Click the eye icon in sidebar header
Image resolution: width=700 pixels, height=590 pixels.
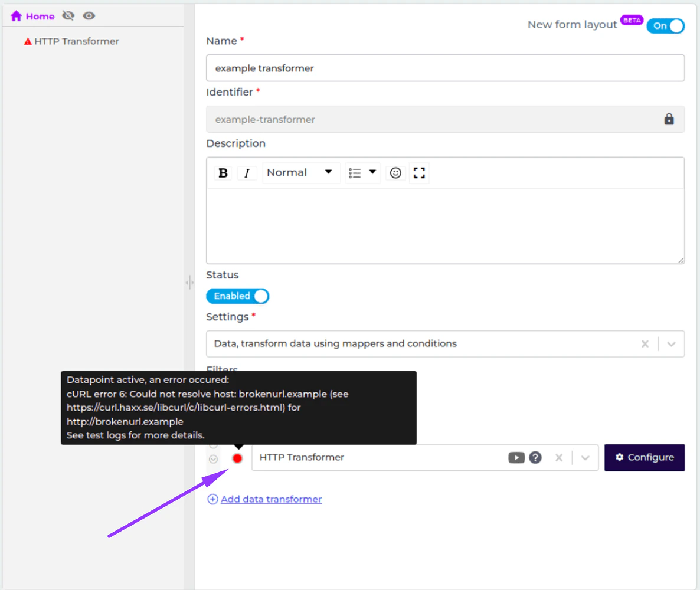coord(89,16)
